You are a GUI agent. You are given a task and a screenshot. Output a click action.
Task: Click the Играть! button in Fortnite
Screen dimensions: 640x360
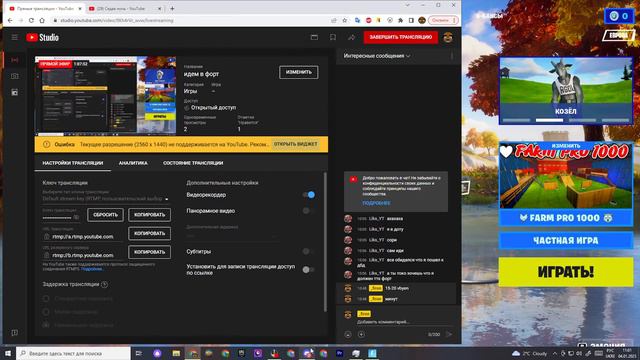pyautogui.click(x=566, y=272)
